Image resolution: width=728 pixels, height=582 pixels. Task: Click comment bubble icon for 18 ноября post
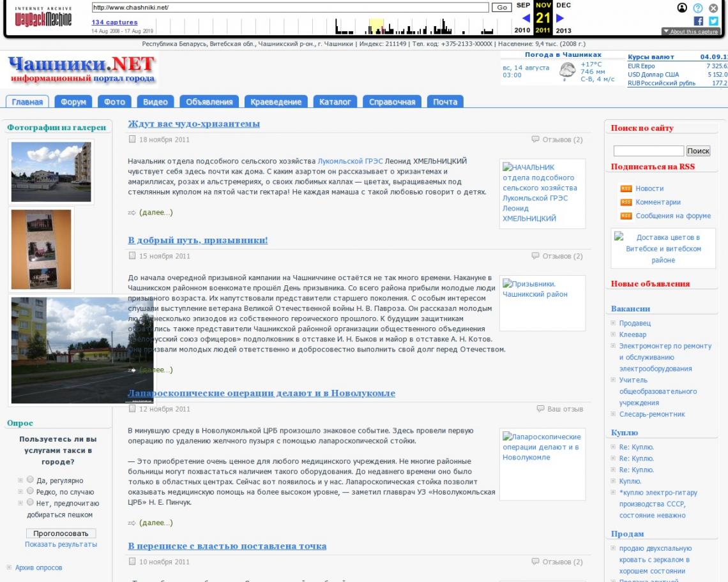[535, 139]
